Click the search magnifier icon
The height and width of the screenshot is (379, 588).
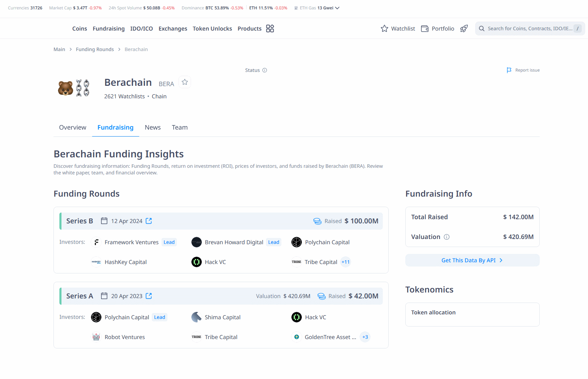pyautogui.click(x=481, y=28)
